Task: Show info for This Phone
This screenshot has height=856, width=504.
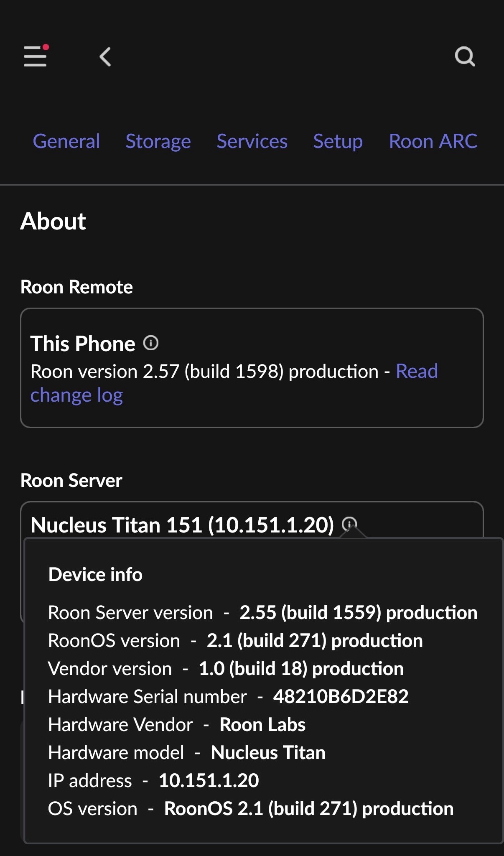Action: coord(151,343)
